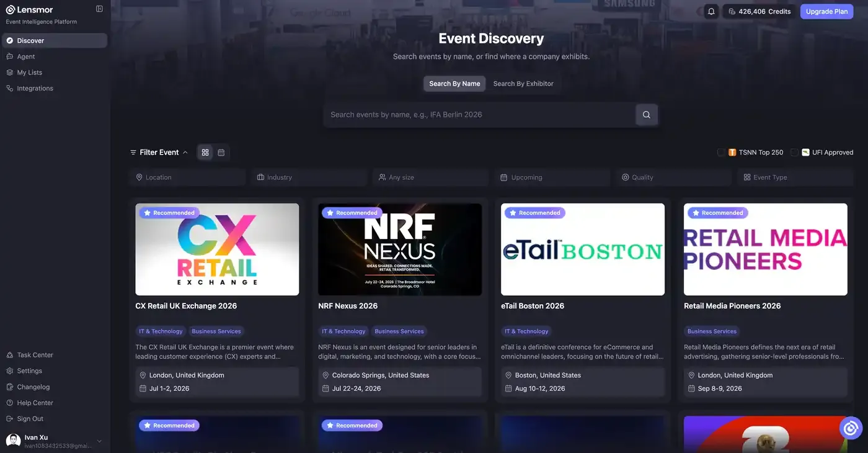Select the Search By Exhibitor tab

click(x=523, y=84)
